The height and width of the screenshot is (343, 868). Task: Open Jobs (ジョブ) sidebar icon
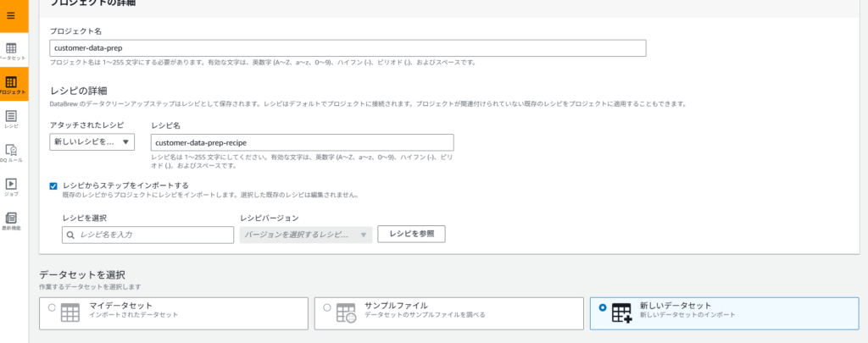[x=12, y=185]
